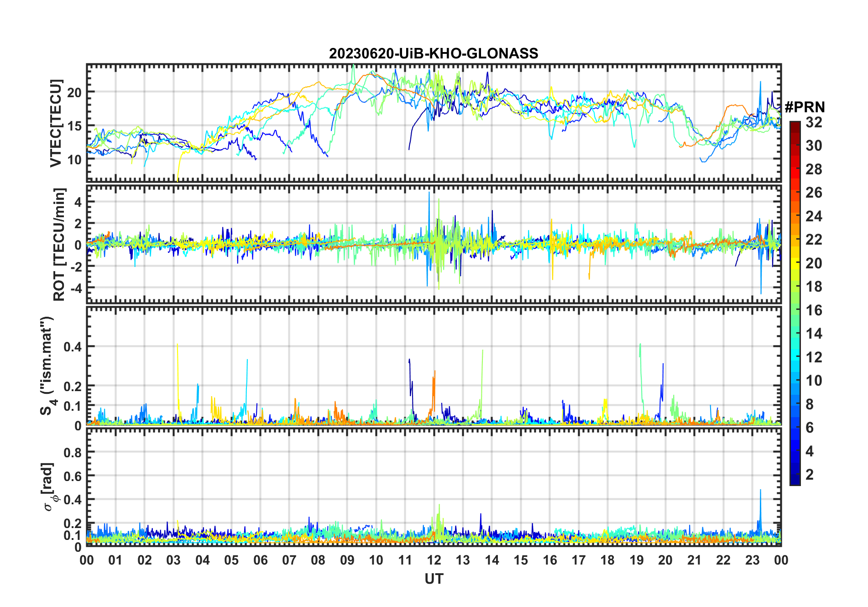
Task: Click ROT axis tick label 4
Action: tap(78, 202)
